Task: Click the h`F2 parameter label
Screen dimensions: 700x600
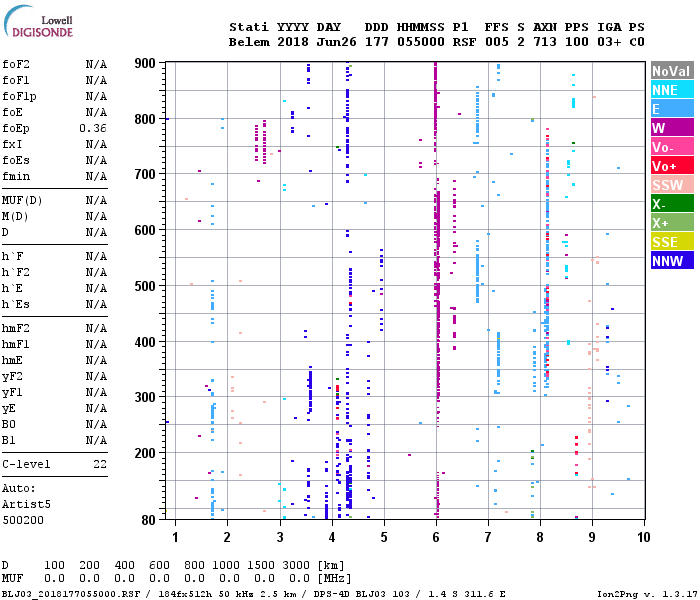Action: pos(16,272)
